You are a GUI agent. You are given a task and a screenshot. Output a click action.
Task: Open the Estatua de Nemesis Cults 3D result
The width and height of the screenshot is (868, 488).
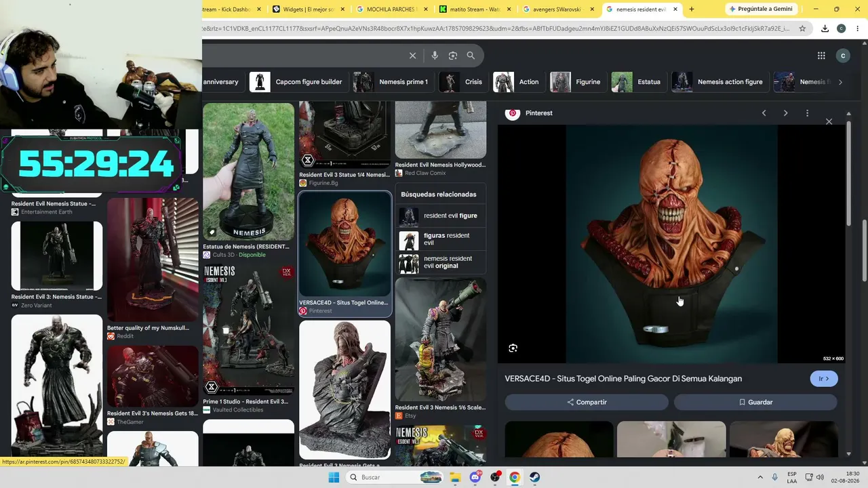tap(248, 181)
